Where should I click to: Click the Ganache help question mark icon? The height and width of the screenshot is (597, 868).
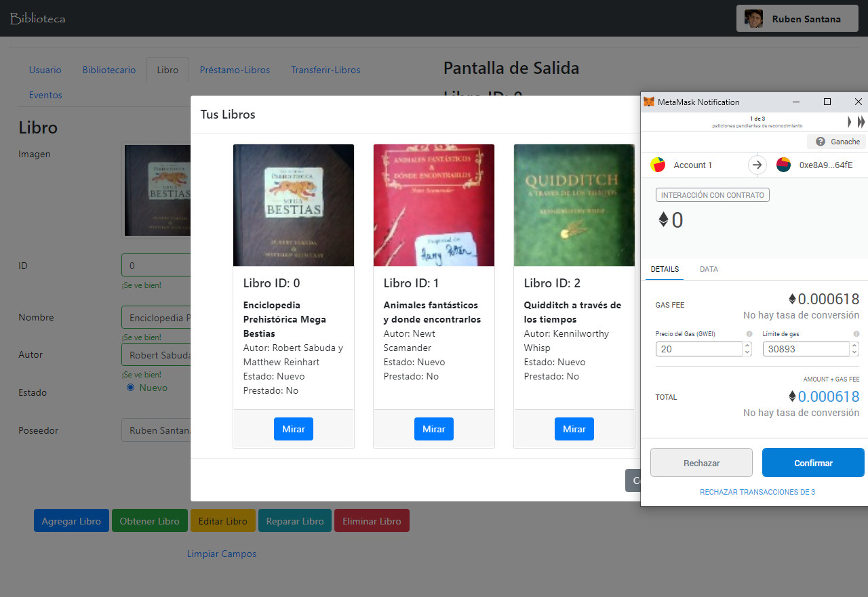820,141
